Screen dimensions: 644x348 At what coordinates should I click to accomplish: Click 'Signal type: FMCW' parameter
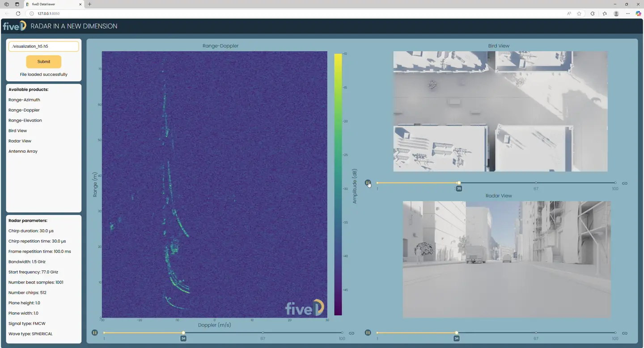tap(27, 323)
